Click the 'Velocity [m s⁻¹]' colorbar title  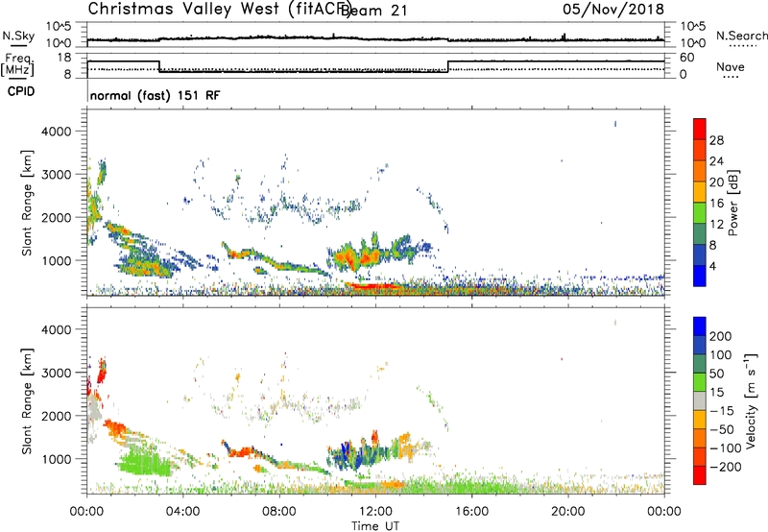point(751,400)
